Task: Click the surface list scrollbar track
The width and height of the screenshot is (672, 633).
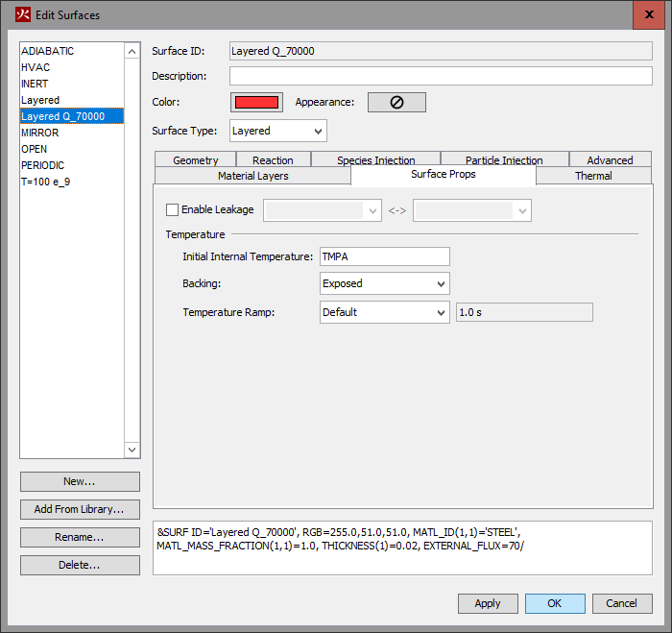Action: coord(132,251)
